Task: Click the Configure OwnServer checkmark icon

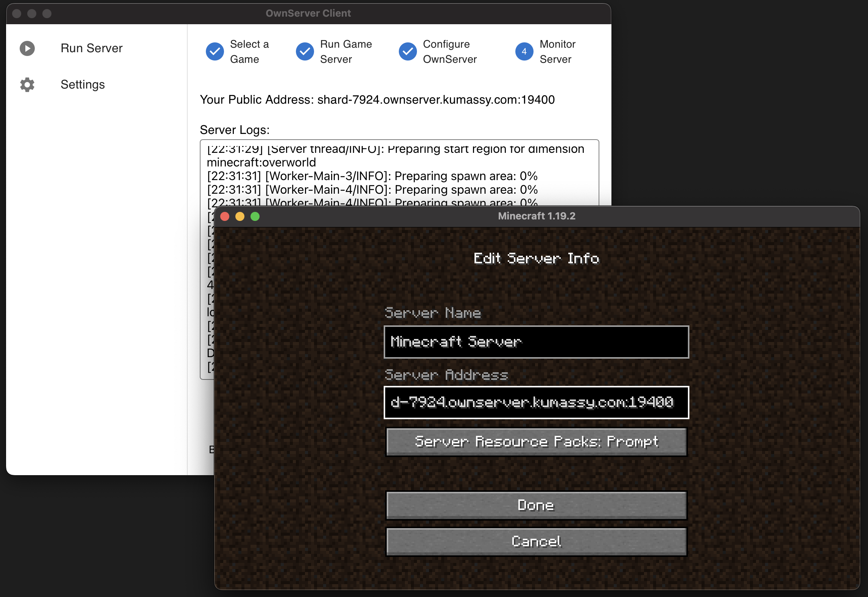Action: tap(408, 51)
